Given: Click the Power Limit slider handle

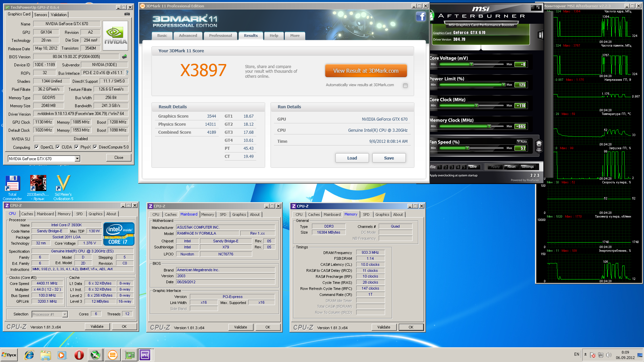Looking at the screenshot, I should [503, 85].
